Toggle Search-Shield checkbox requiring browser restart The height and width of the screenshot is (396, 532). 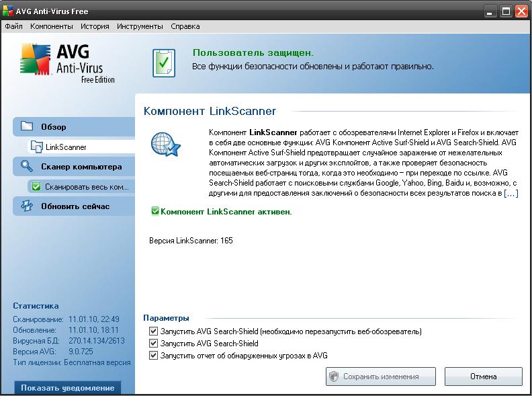click(153, 331)
